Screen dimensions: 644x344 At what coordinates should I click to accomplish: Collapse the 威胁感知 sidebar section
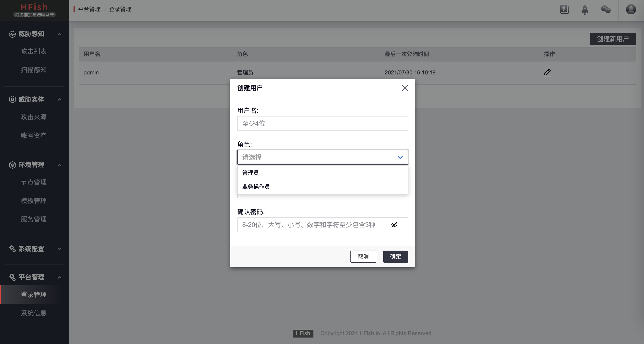[59, 34]
